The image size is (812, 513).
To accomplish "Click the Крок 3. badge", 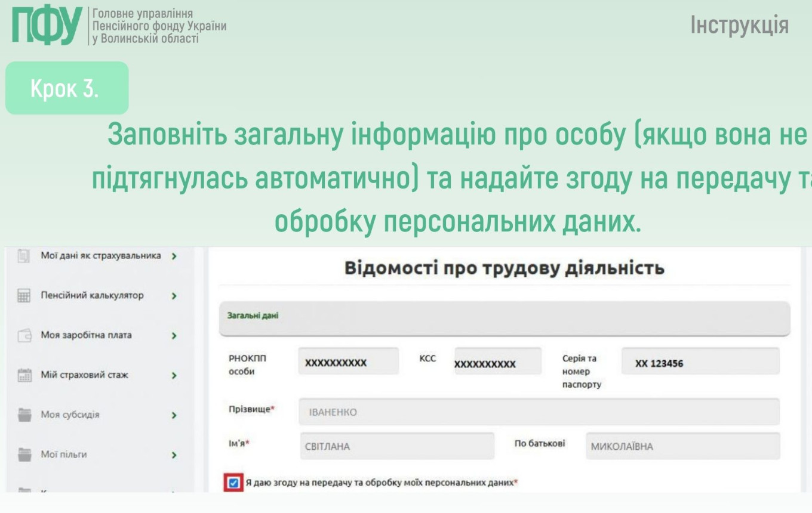I will (x=67, y=88).
